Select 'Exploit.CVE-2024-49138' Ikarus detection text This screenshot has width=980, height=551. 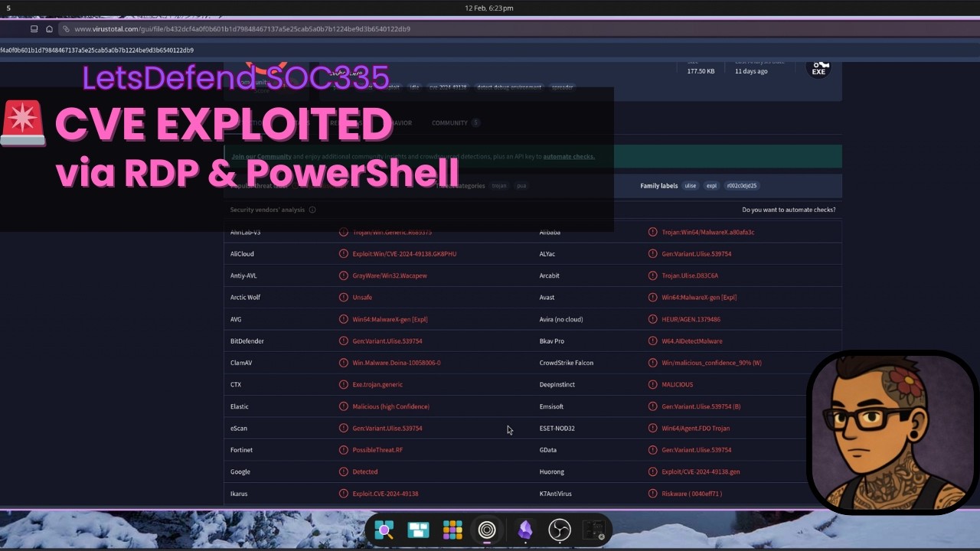pyautogui.click(x=385, y=494)
